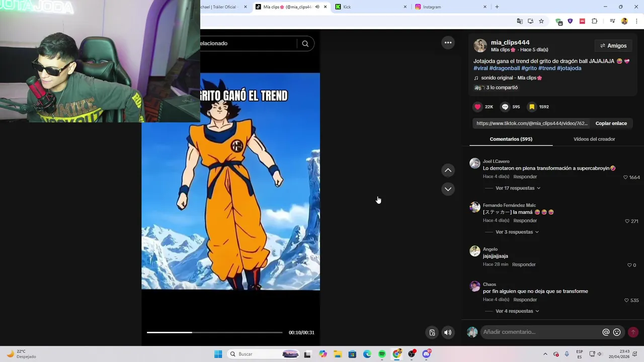Image resolution: width=644 pixels, height=362 pixels.
Task: Click the red extension icon in toolbar
Action: [582, 21]
